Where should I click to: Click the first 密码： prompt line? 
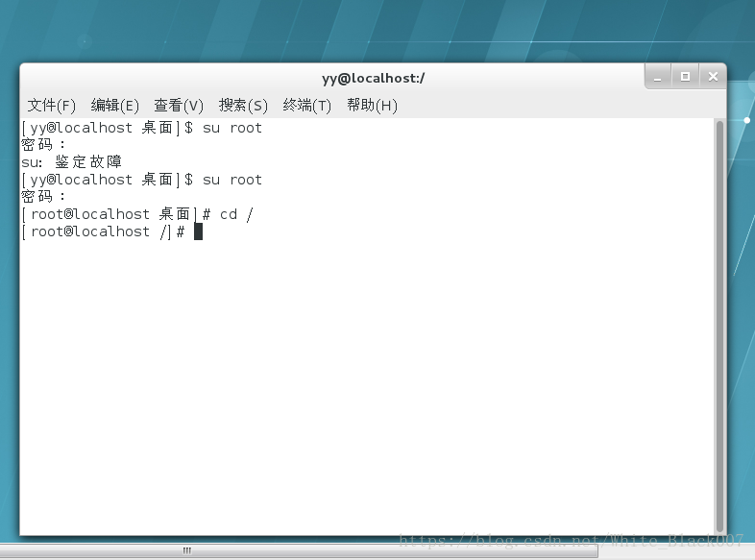43,144
